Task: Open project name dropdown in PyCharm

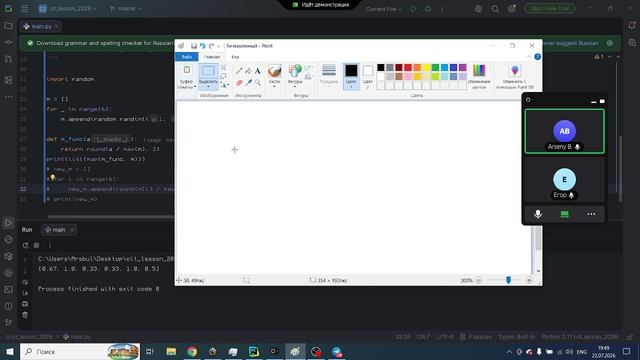Action: [x=68, y=9]
